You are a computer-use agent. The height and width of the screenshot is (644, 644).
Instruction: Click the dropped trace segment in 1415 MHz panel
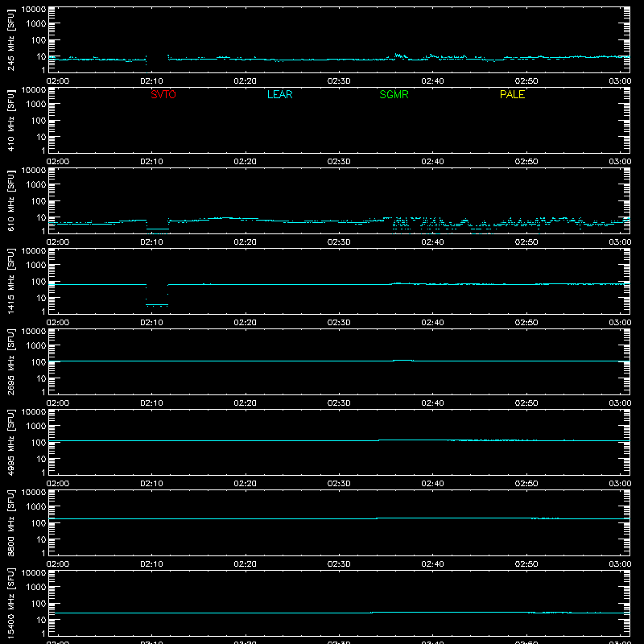pyautogui.click(x=157, y=305)
